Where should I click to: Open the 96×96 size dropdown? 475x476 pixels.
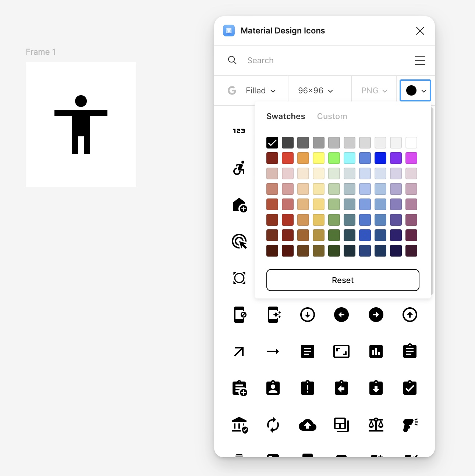[x=316, y=90]
